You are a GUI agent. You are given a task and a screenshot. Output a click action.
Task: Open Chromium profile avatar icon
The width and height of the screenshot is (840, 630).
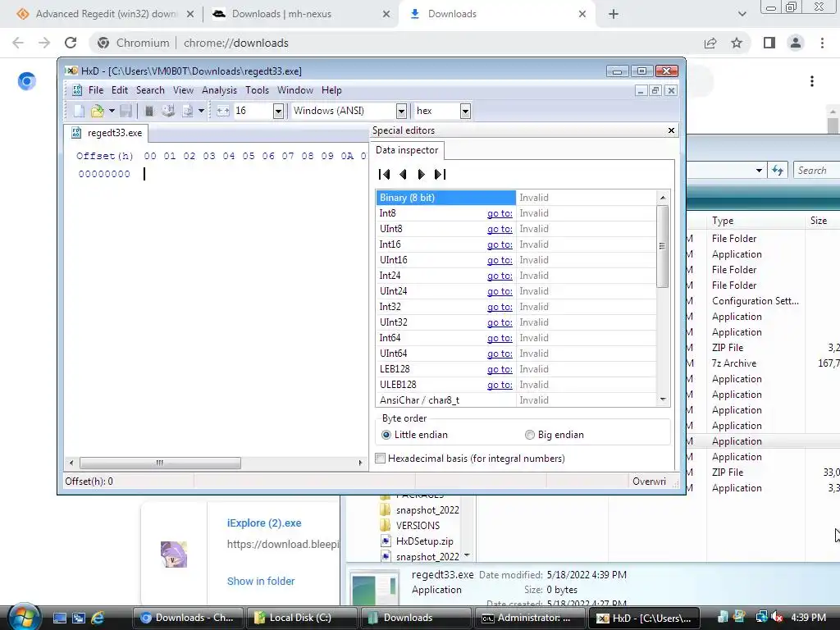(x=796, y=43)
